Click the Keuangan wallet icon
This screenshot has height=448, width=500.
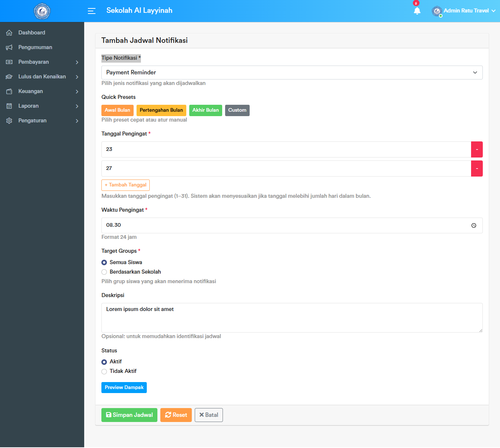click(x=9, y=91)
